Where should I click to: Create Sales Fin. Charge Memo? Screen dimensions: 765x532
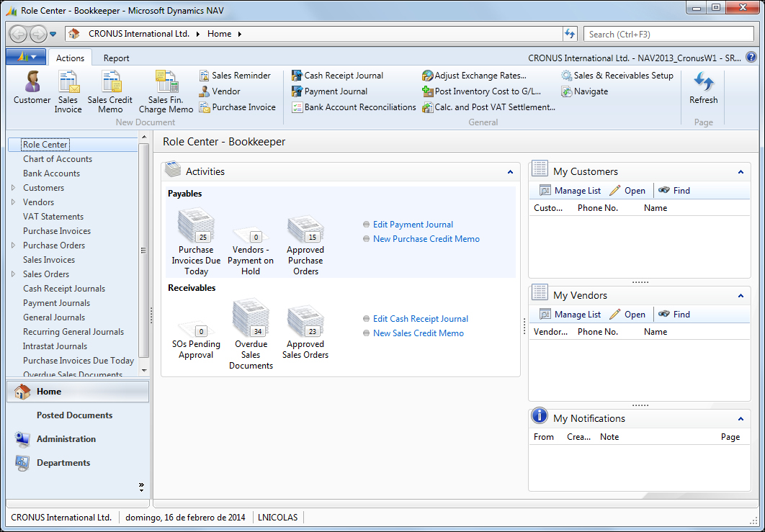click(x=166, y=92)
